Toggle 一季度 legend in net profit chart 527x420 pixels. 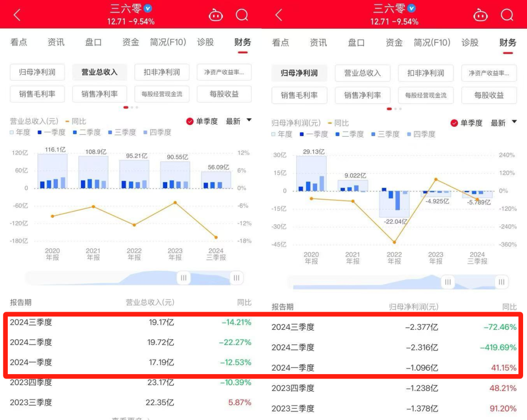tap(314, 135)
